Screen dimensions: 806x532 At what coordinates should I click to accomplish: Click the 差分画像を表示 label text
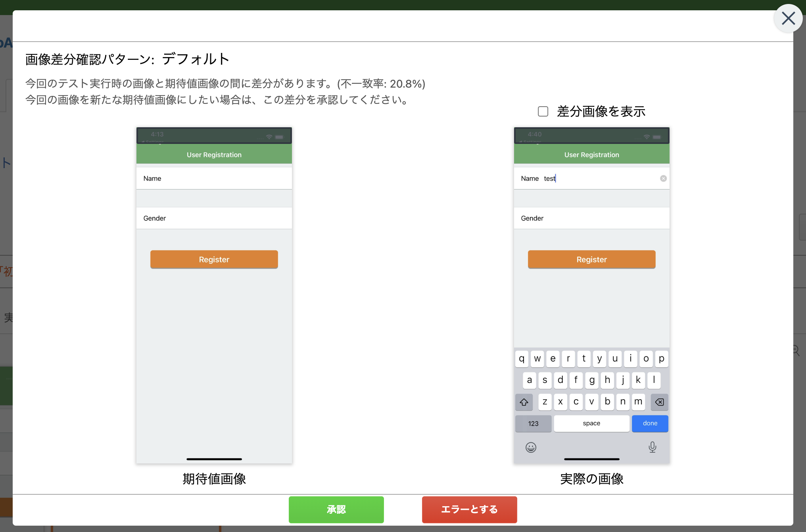click(x=601, y=111)
